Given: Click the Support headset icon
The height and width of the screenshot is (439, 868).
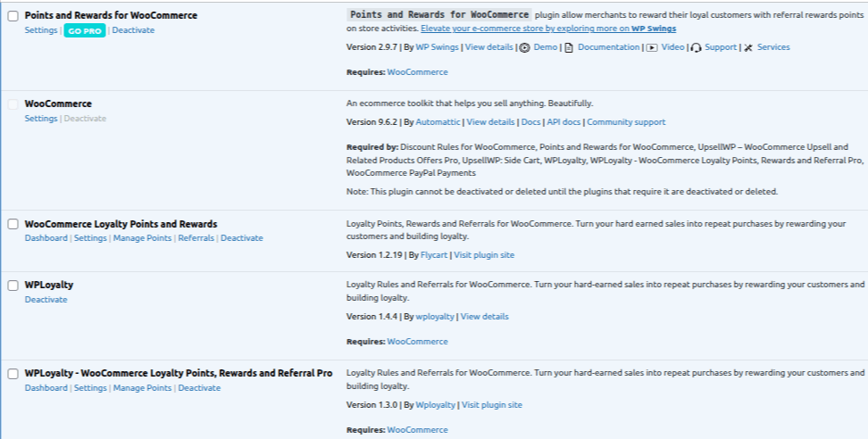Looking at the screenshot, I should click(696, 47).
